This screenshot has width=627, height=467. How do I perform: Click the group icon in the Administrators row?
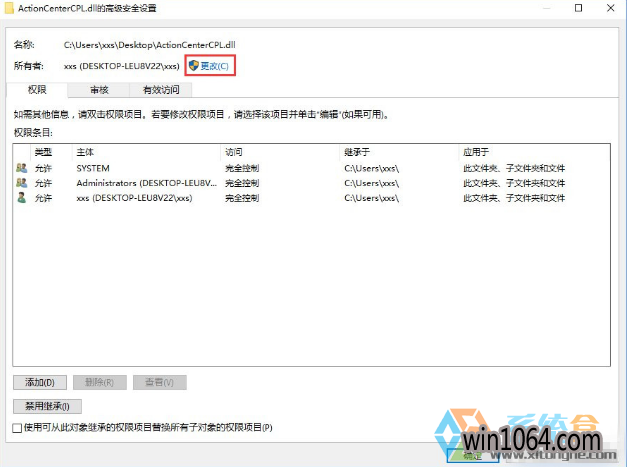(22, 183)
